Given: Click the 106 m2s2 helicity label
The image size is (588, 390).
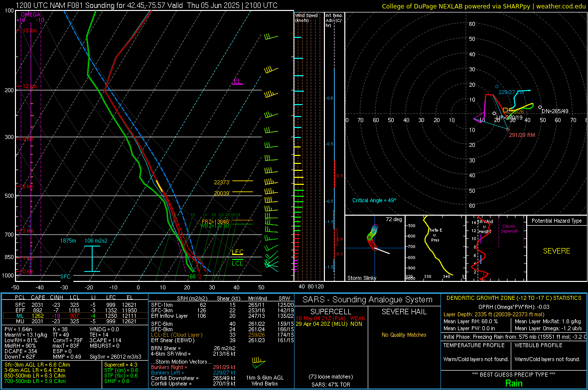Looking at the screenshot, I should click(x=96, y=241).
